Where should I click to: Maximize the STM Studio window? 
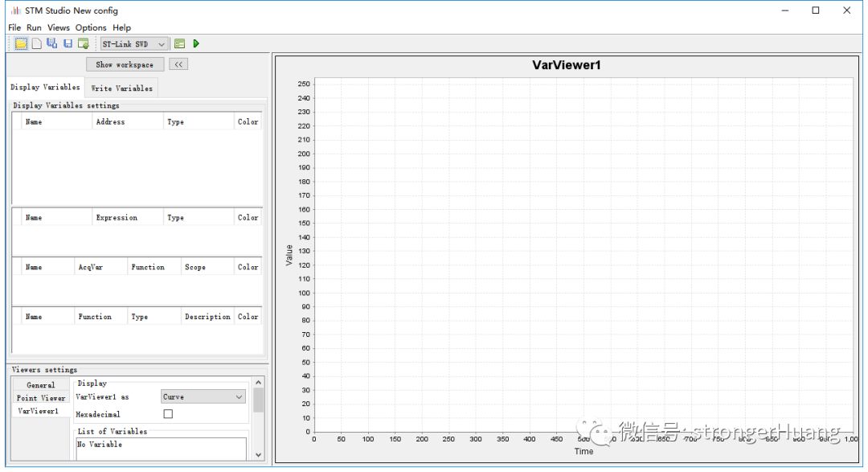pyautogui.click(x=816, y=10)
